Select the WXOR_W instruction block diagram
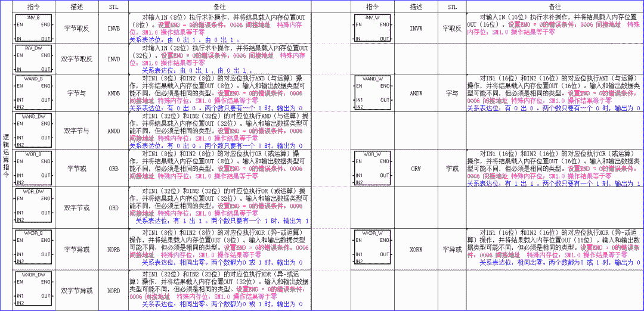The height and width of the screenshot is (311, 644). tap(371, 248)
